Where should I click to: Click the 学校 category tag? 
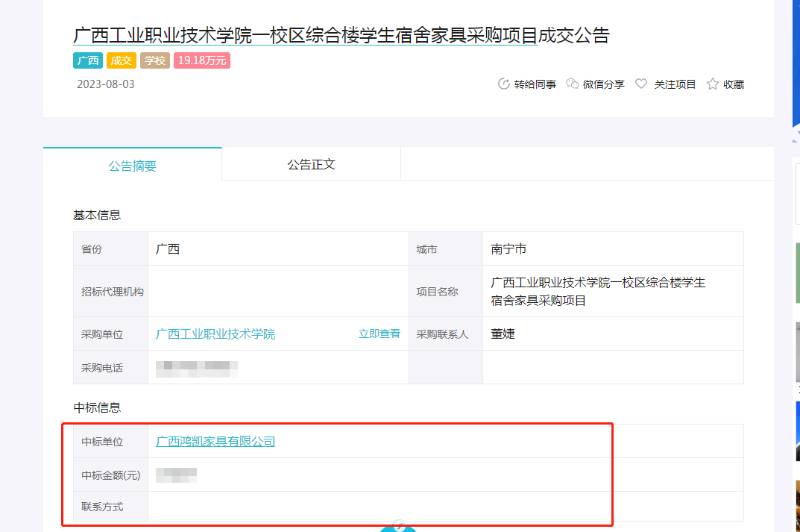(x=155, y=60)
